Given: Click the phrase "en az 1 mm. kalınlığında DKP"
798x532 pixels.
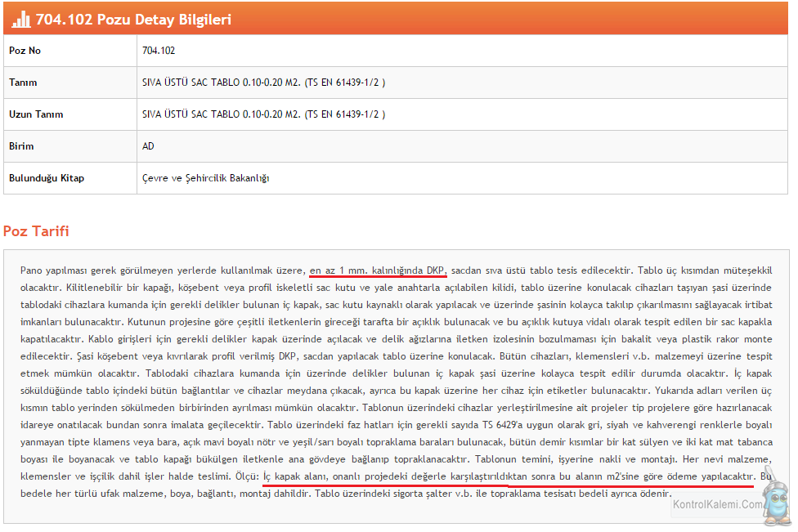Looking at the screenshot, I should click(378, 270).
